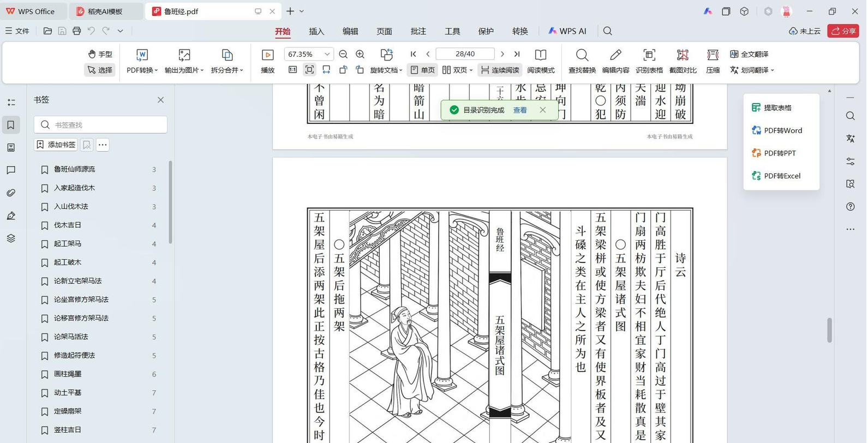Toggle continuous reading (连续阅读)

(500, 70)
